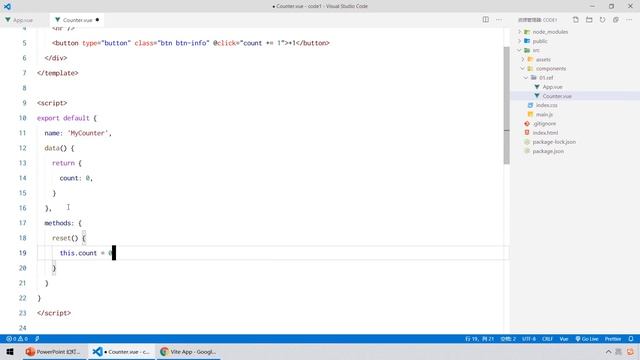Image resolution: width=640 pixels, height=360 pixels.
Task: Click the editor vertical scrollbar thumb
Action: tap(507, 105)
